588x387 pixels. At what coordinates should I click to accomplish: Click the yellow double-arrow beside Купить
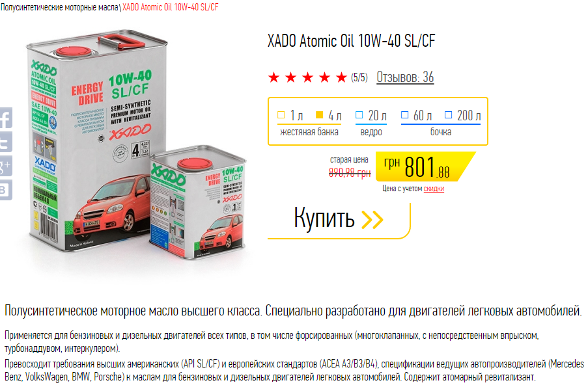click(x=372, y=219)
